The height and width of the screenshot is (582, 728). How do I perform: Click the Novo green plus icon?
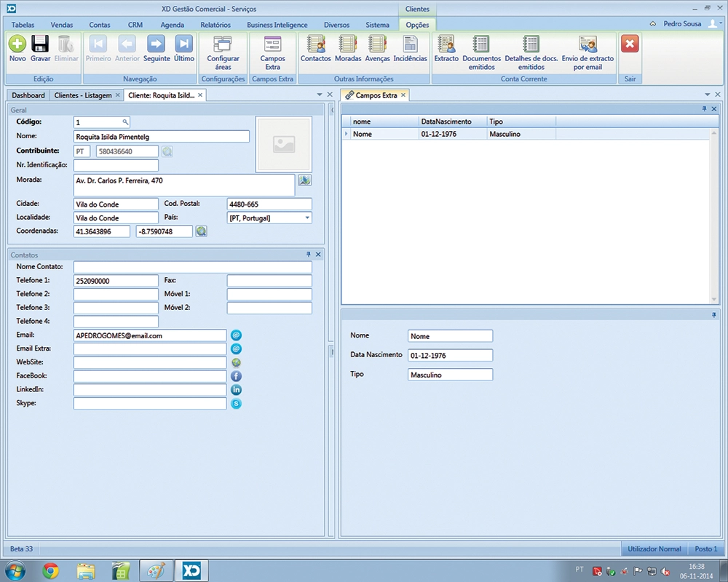[17, 44]
